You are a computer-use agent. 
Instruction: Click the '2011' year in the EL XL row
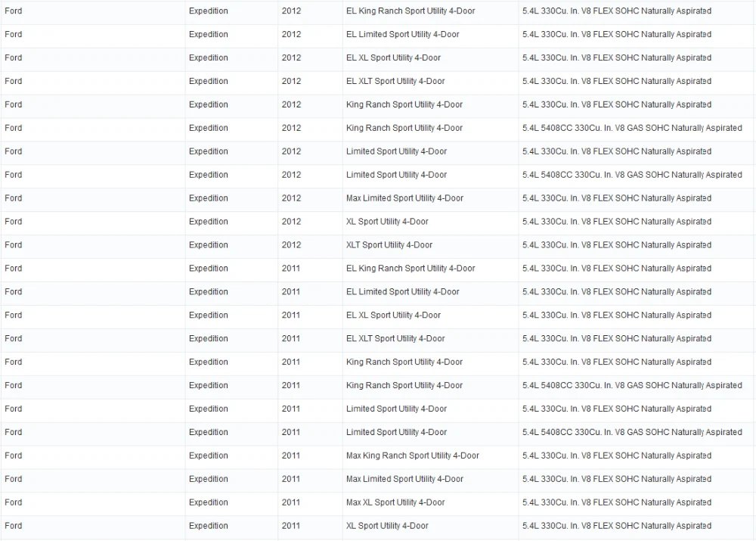tap(291, 315)
